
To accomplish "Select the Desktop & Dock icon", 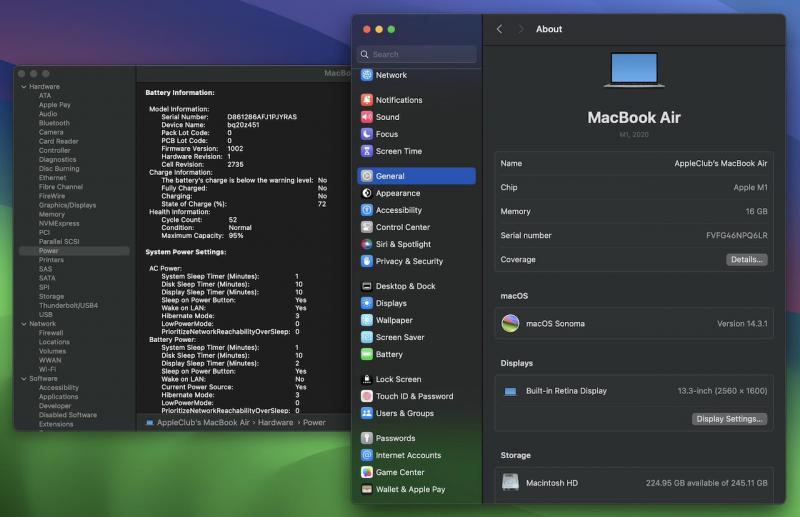I will coord(366,286).
